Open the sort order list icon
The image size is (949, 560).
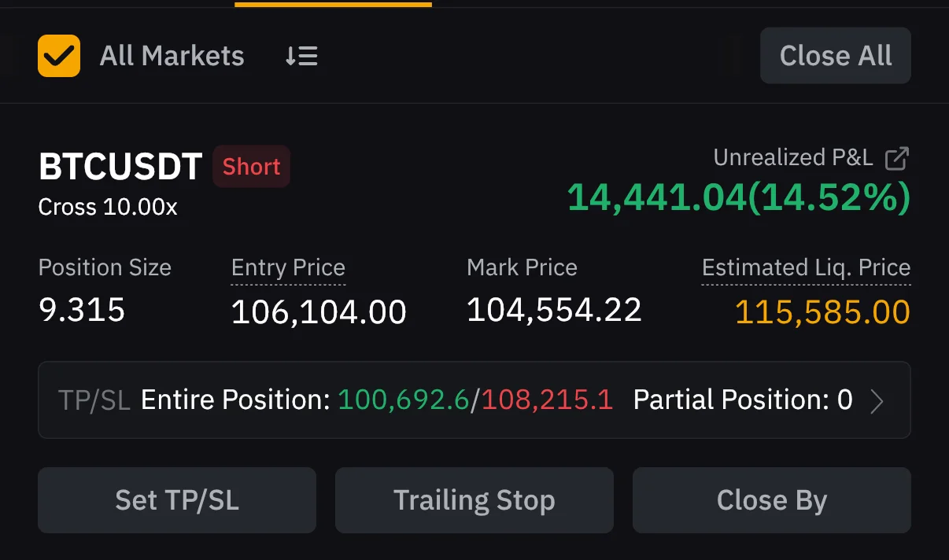[x=301, y=56]
